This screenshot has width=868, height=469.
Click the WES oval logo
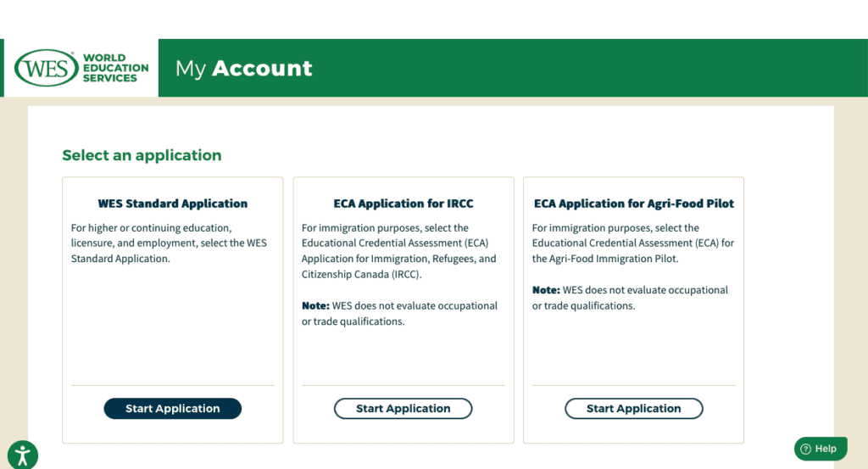click(x=47, y=68)
